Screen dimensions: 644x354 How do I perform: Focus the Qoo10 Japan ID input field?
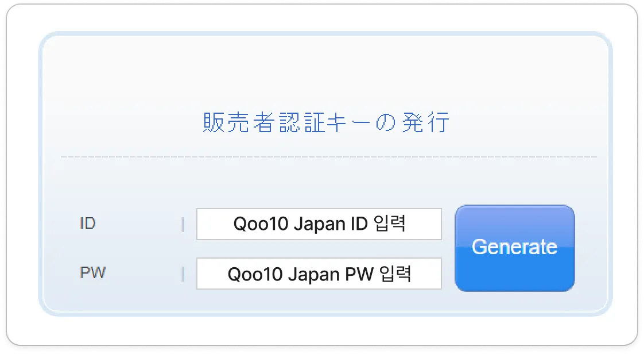(x=319, y=224)
